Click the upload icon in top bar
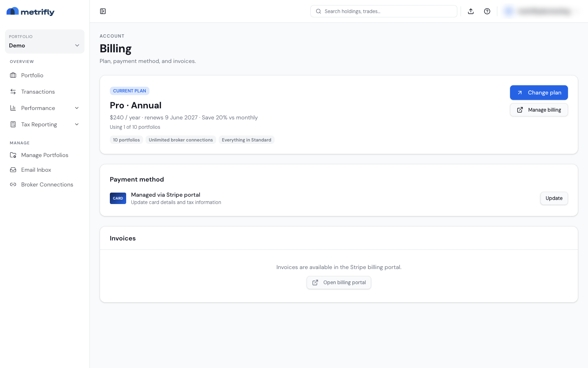Screen dimensions: 588x368 pyautogui.click(x=471, y=11)
